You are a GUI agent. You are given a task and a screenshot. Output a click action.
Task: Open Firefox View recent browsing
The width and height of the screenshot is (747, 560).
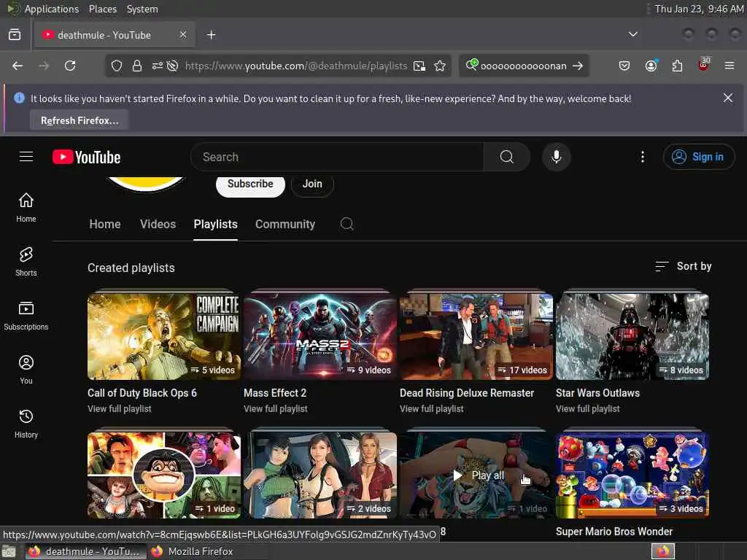tap(15, 35)
